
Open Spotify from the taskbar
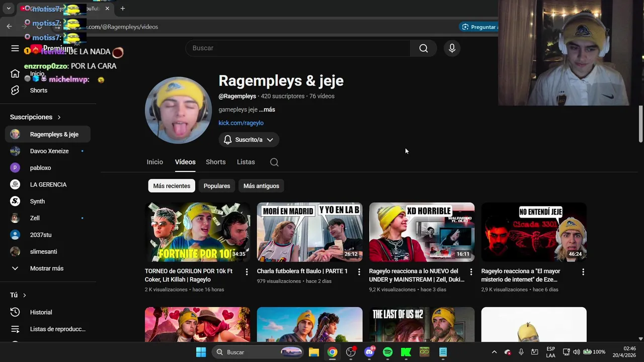[387, 352]
